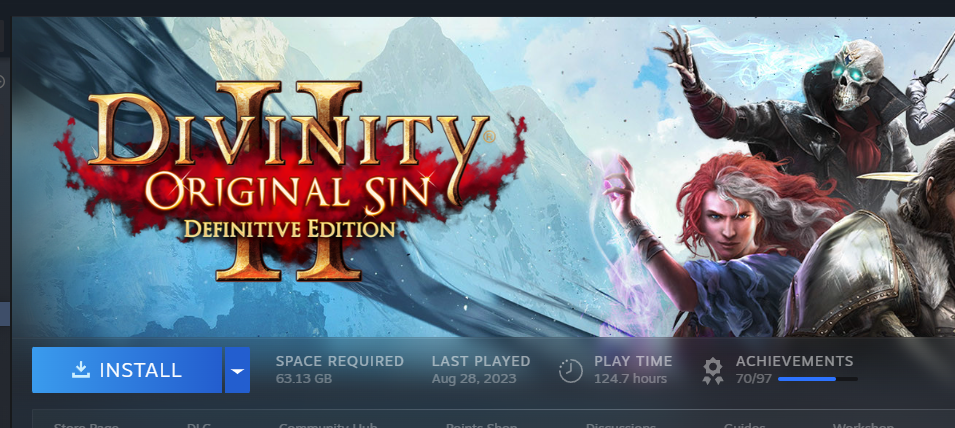The width and height of the screenshot is (955, 428).
Task: Click the 70/97 achievements count
Action: pos(753,379)
